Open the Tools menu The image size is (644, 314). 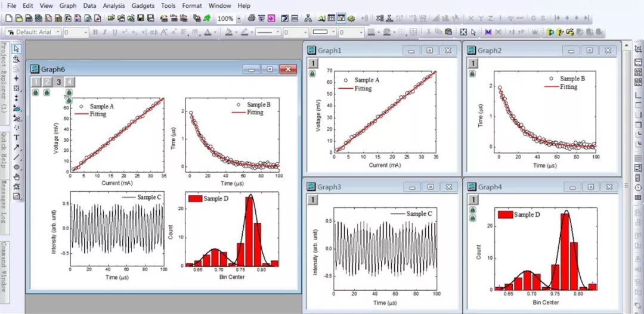pos(168,6)
